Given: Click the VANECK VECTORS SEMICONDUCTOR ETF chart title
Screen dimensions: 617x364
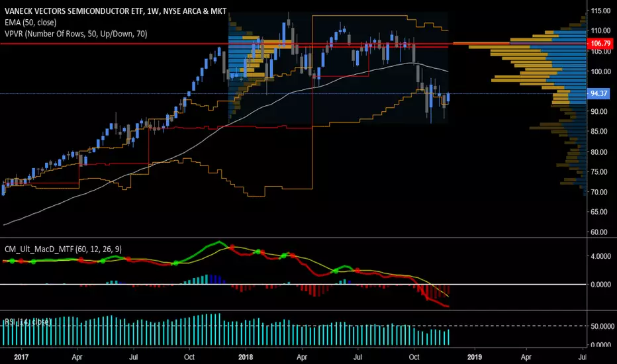Looking at the screenshot, I should click(x=116, y=11).
